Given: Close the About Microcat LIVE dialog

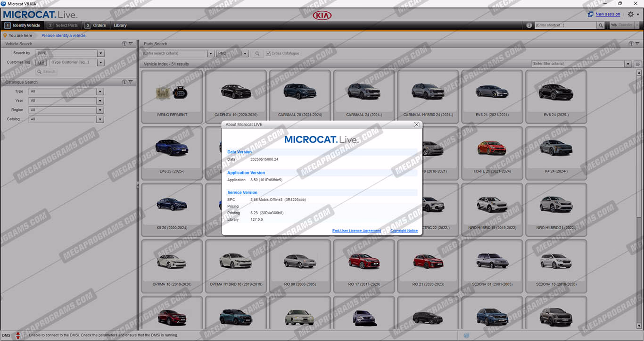Looking at the screenshot, I should 416,125.
